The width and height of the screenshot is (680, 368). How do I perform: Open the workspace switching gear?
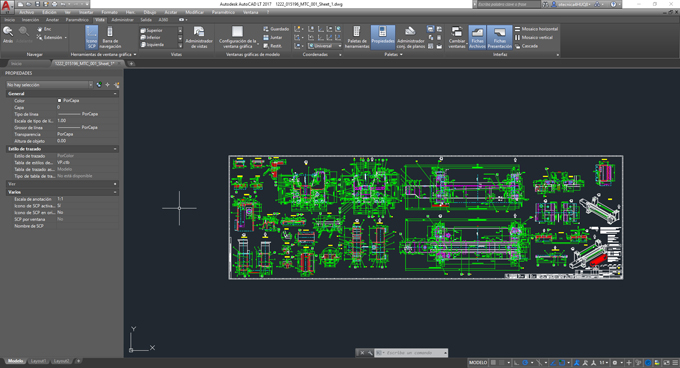point(615,363)
